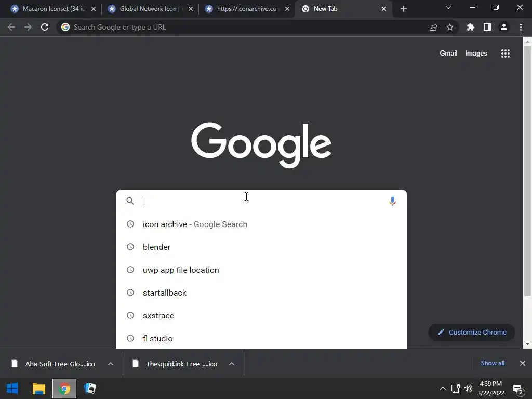Choose the uwp app file location suggestion
Screen dimensions: 532x399
(x=262, y=270)
